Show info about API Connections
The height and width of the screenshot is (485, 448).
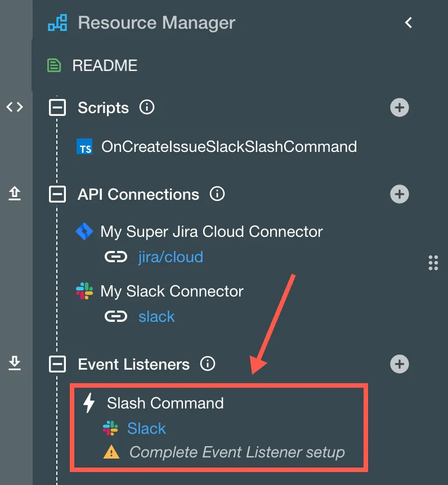point(217,194)
